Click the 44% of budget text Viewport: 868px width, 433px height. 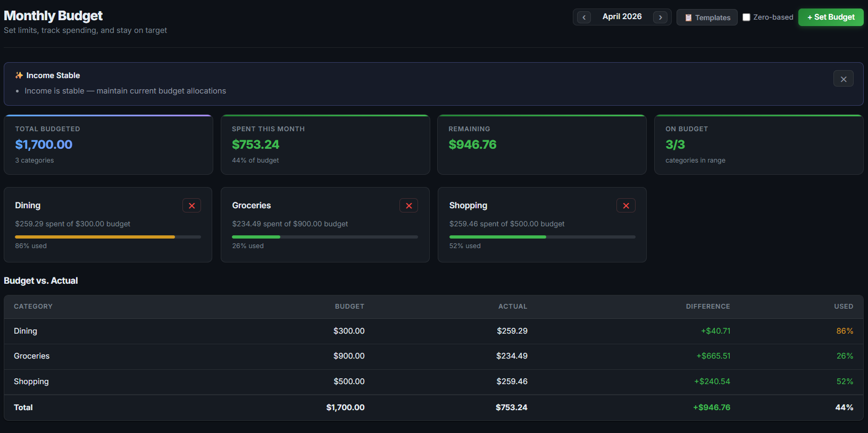255,160
